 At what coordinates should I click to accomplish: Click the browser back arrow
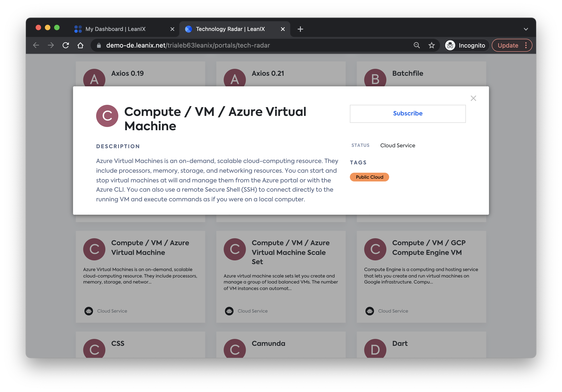36,45
